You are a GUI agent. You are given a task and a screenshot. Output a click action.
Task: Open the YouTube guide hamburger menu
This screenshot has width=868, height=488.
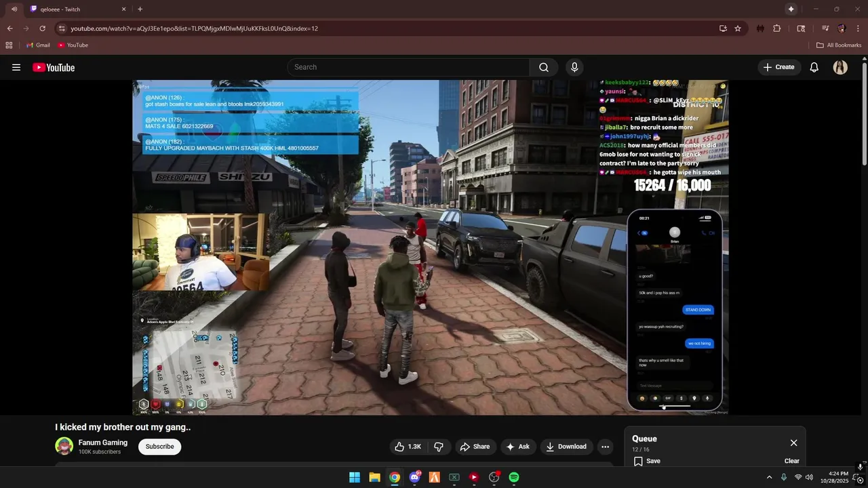coord(16,67)
